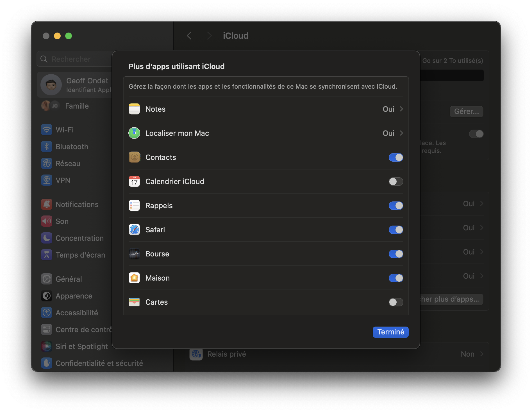The width and height of the screenshot is (532, 413).
Task: Disable the Maison toggle
Action: click(396, 278)
